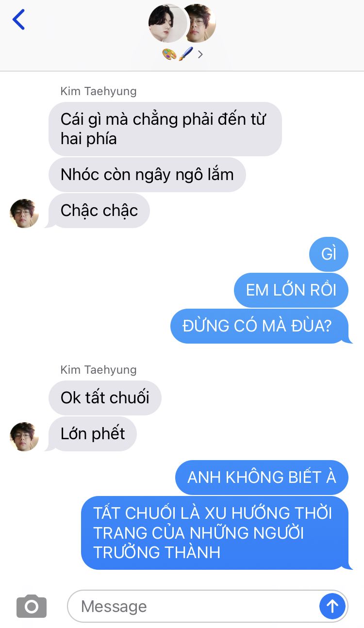The image size is (364, 628).
Task: Expand group details chevron beside palette emoji
Action: pos(200,54)
